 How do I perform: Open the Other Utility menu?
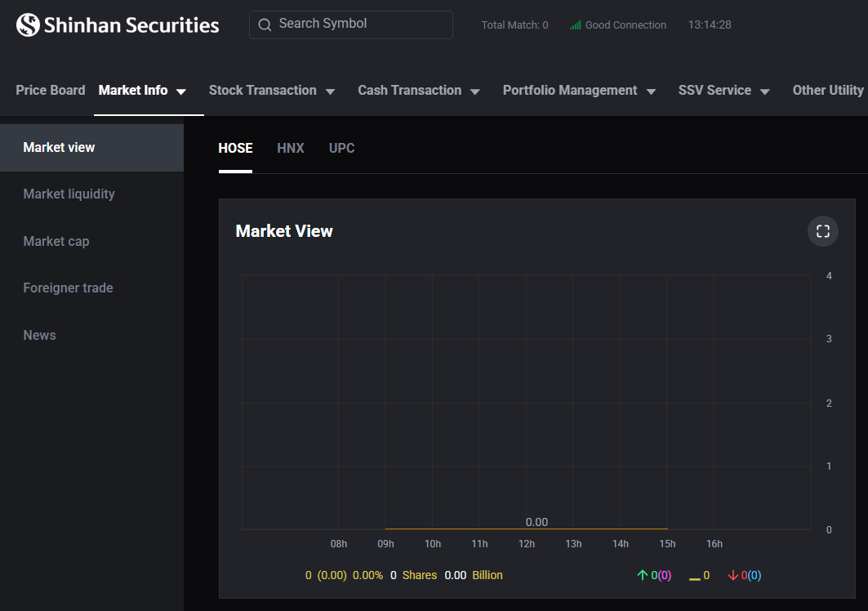(828, 91)
